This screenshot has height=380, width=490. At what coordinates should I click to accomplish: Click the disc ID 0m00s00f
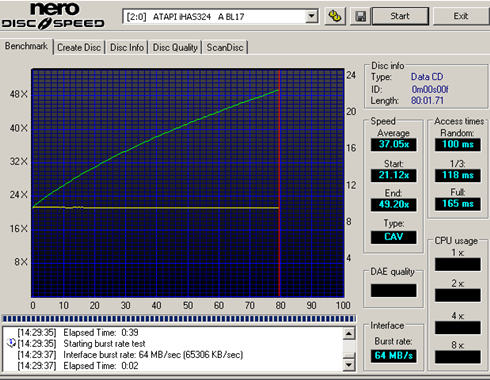click(x=430, y=89)
